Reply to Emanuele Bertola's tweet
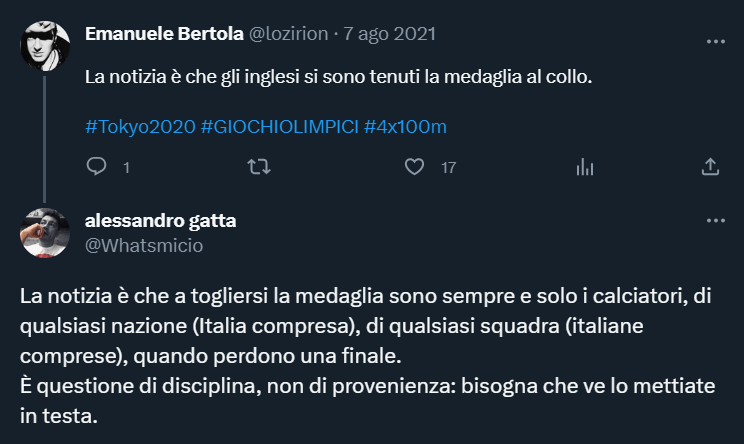The height and width of the screenshot is (444, 744). coord(97,167)
